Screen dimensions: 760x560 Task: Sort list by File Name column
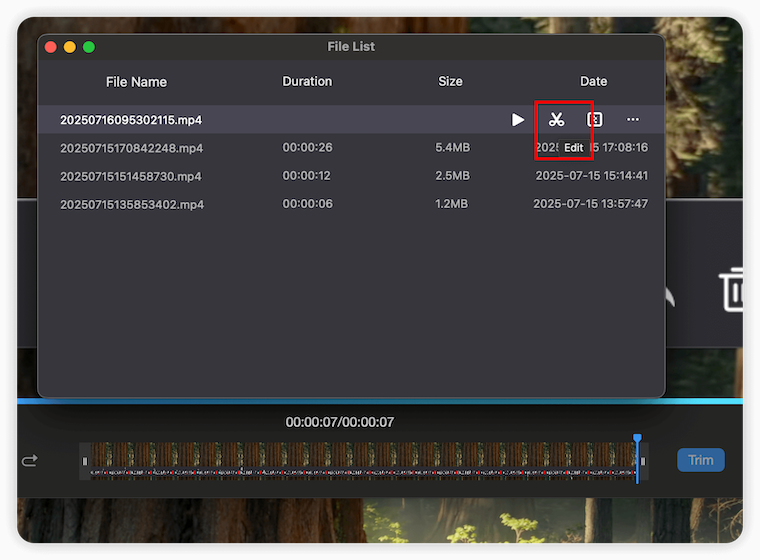(x=136, y=82)
